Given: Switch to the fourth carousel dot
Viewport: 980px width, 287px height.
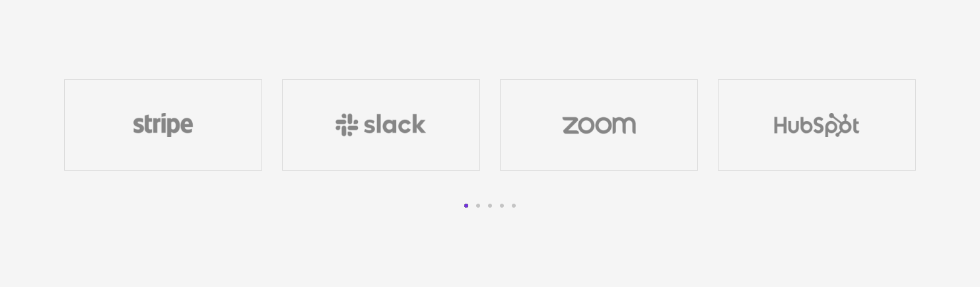Looking at the screenshot, I should (x=502, y=206).
